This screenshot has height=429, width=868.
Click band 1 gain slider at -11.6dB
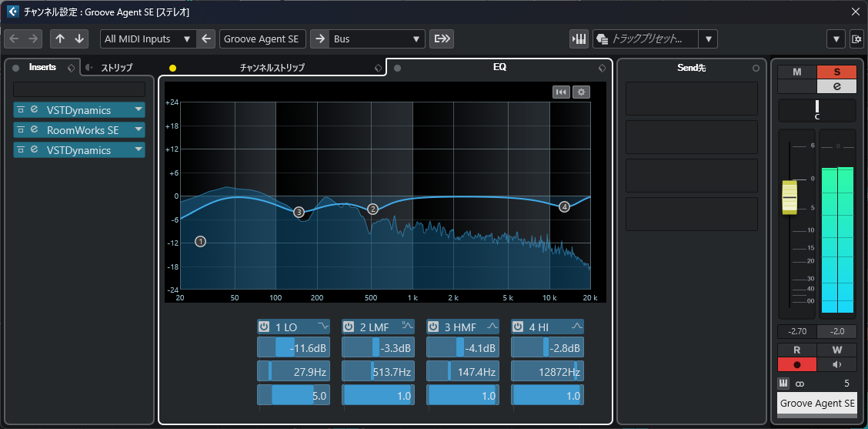click(x=293, y=347)
